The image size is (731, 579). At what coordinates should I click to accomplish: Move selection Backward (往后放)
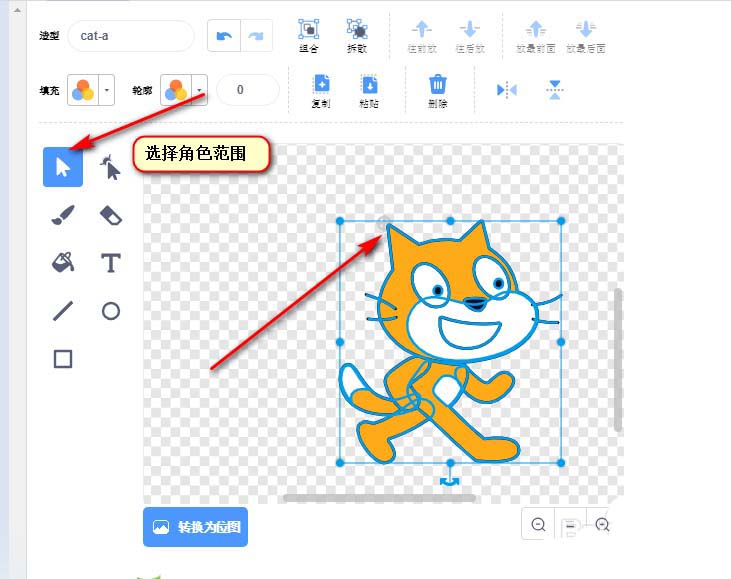click(470, 36)
